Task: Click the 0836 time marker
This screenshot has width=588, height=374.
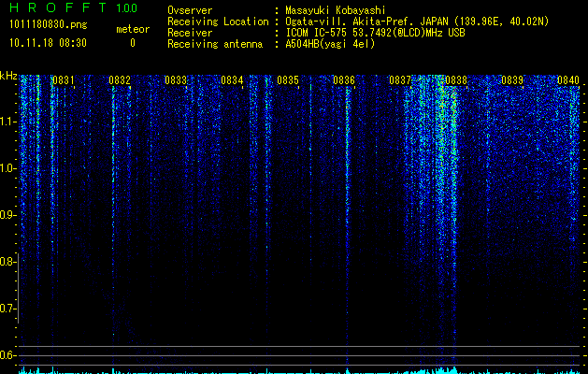Action: point(344,80)
